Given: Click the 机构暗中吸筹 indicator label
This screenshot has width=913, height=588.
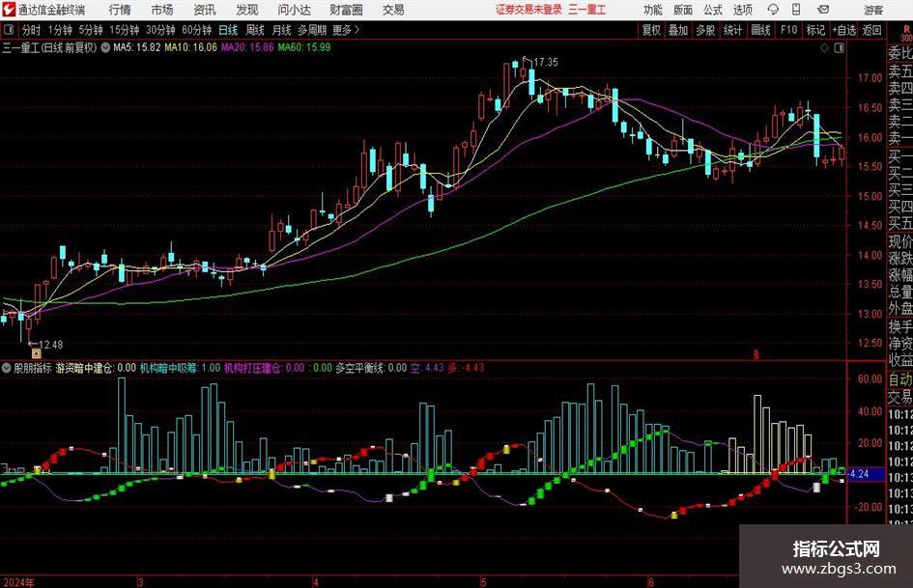Looking at the screenshot, I should click(168, 368).
